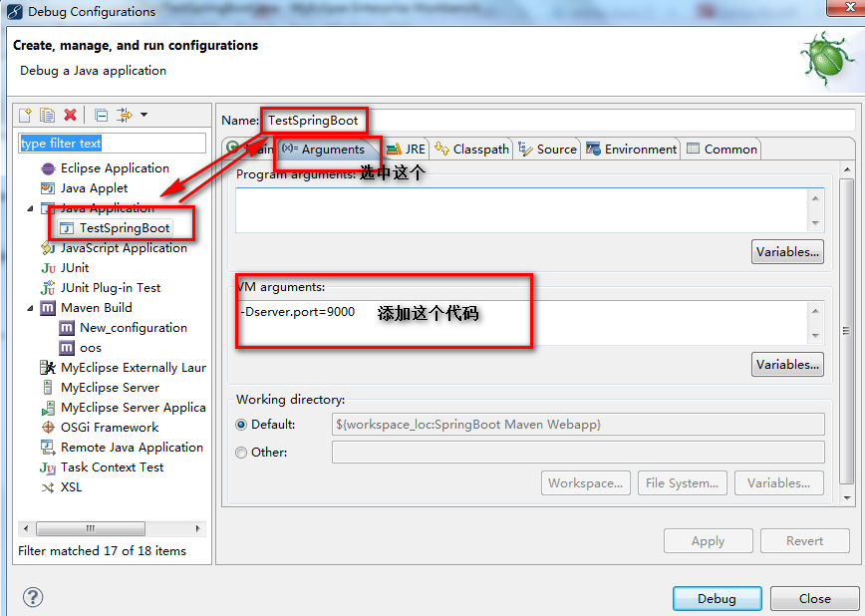Click the Arguments panel vertical scrollbar
The height and width of the screenshot is (616, 865).
847,331
